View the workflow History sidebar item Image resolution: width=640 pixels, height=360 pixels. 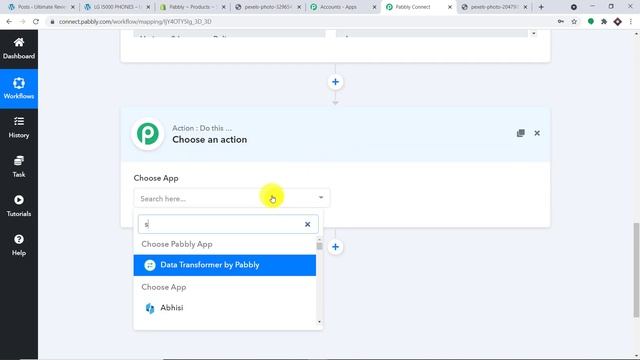19,128
